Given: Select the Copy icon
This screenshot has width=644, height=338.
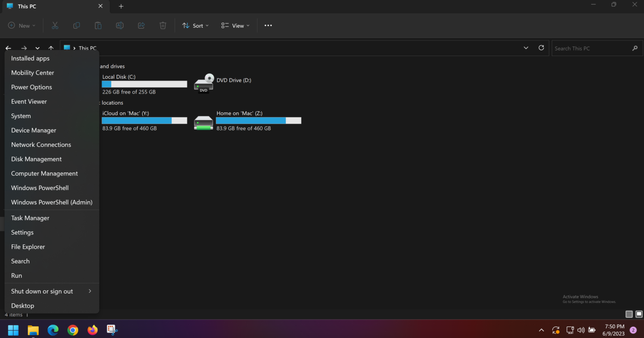Looking at the screenshot, I should tap(76, 25).
